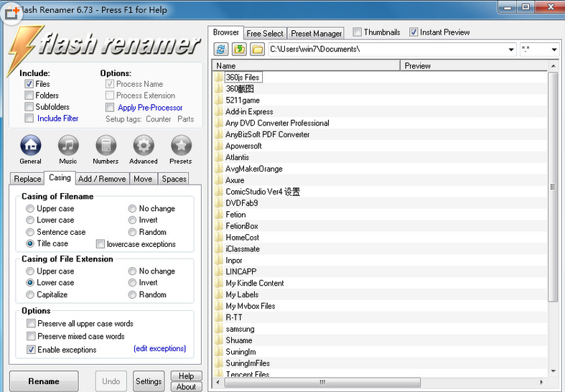The width and height of the screenshot is (565, 392).
Task: Click the refresh file list icon
Action: [x=221, y=49]
